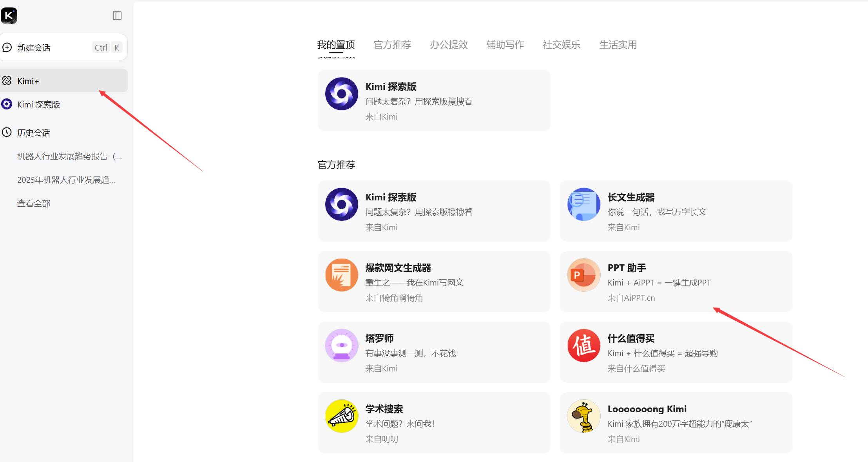Screen dimensions: 868x462
Task: Click the Kimi 探索版 swirl icon in sidebar
Action: pyautogui.click(x=7, y=104)
